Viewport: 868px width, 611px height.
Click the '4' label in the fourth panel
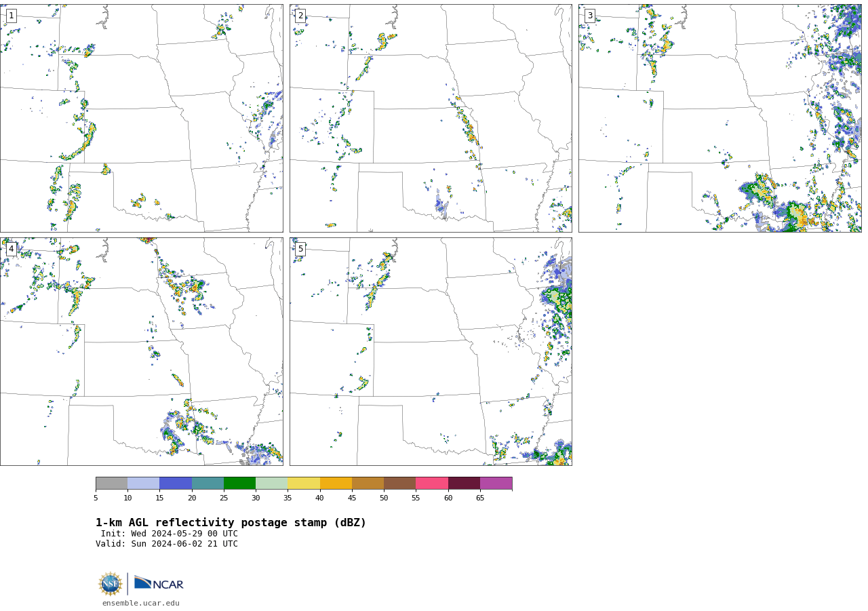[11, 249]
